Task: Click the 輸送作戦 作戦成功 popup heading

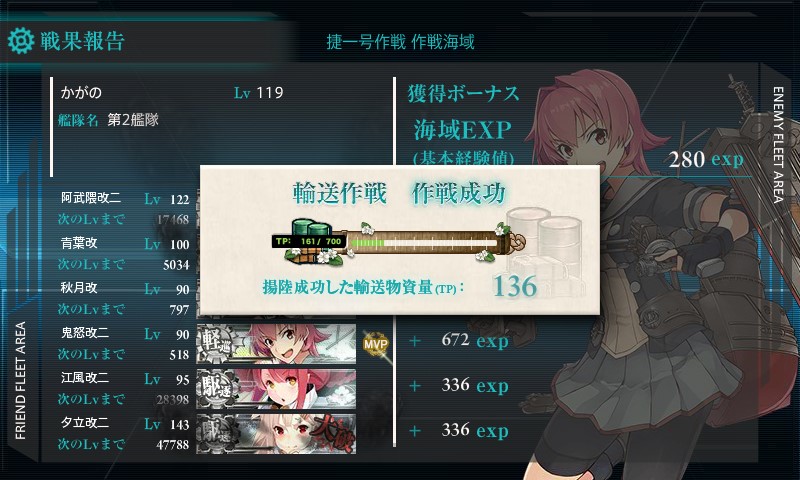Action: coord(399,193)
